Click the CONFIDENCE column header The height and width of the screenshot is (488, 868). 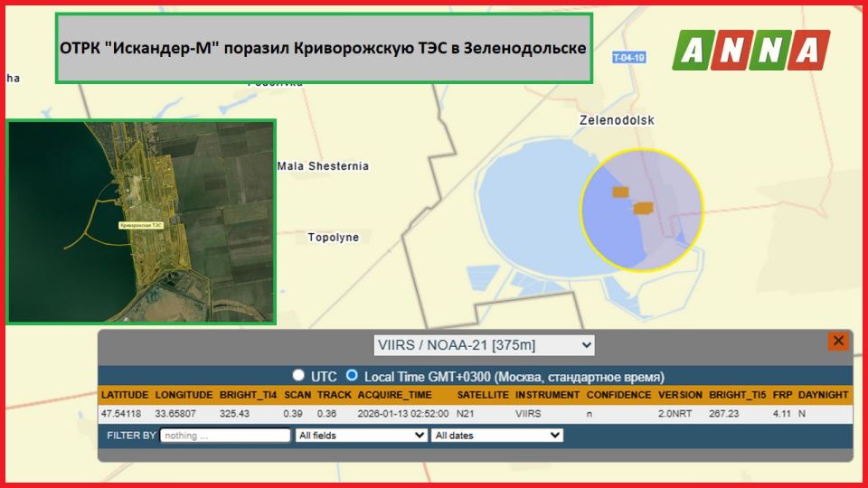618,395
